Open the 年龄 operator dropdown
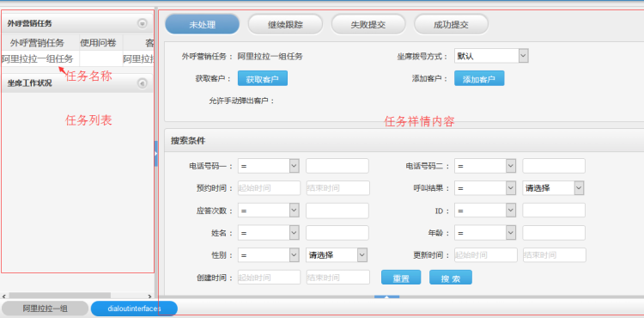 [x=485, y=233]
